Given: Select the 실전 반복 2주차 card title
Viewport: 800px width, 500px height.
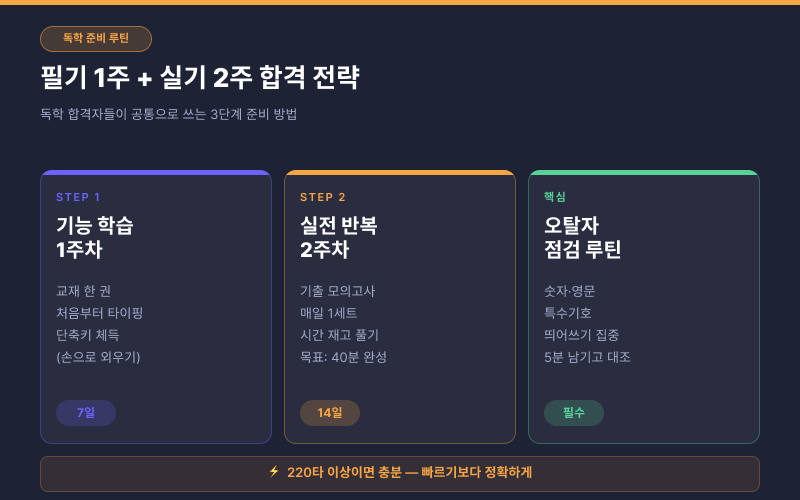Looking at the screenshot, I should (339, 237).
